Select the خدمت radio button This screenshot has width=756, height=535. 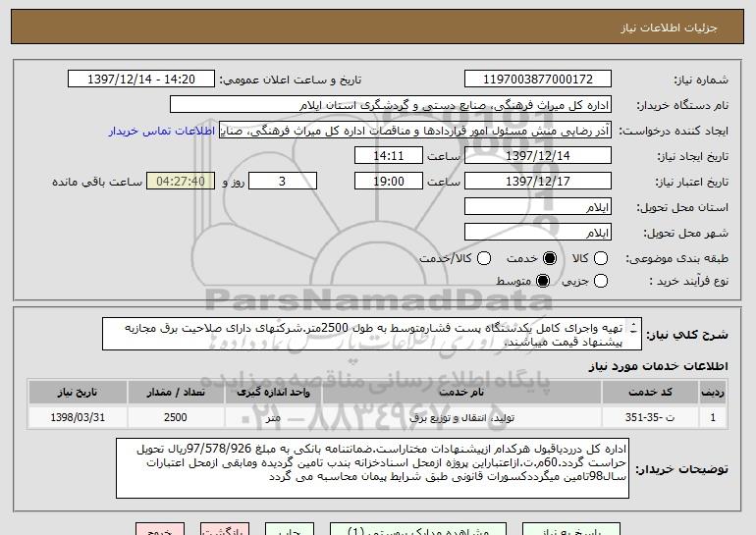[549, 258]
